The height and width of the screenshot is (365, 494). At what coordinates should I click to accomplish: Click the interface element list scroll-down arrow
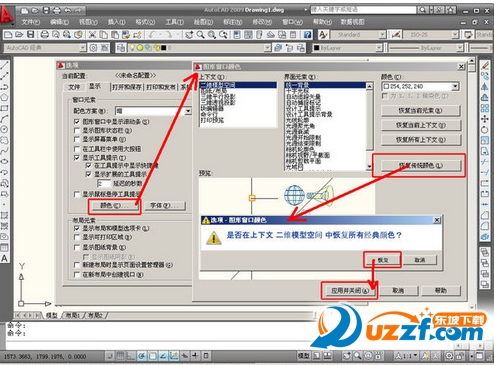[369, 166]
